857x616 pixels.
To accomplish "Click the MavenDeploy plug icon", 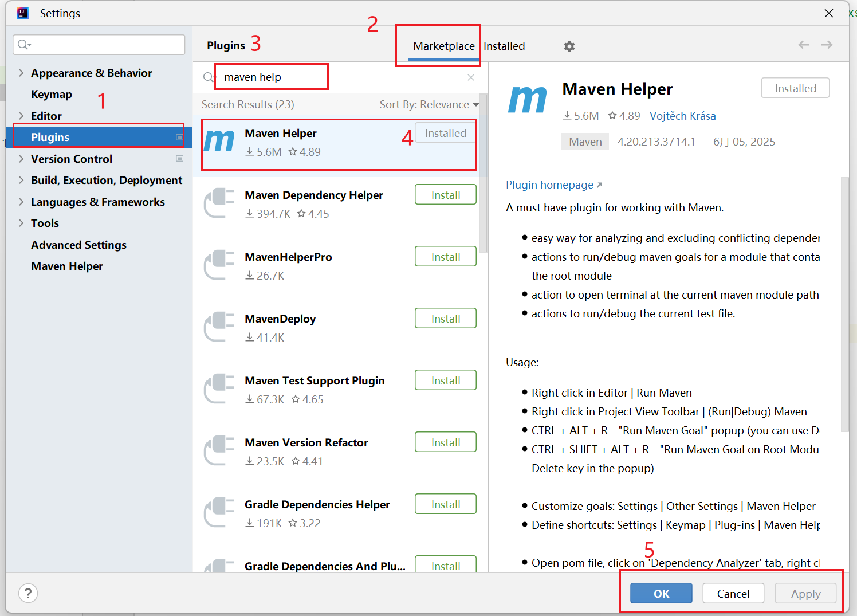I will (219, 327).
